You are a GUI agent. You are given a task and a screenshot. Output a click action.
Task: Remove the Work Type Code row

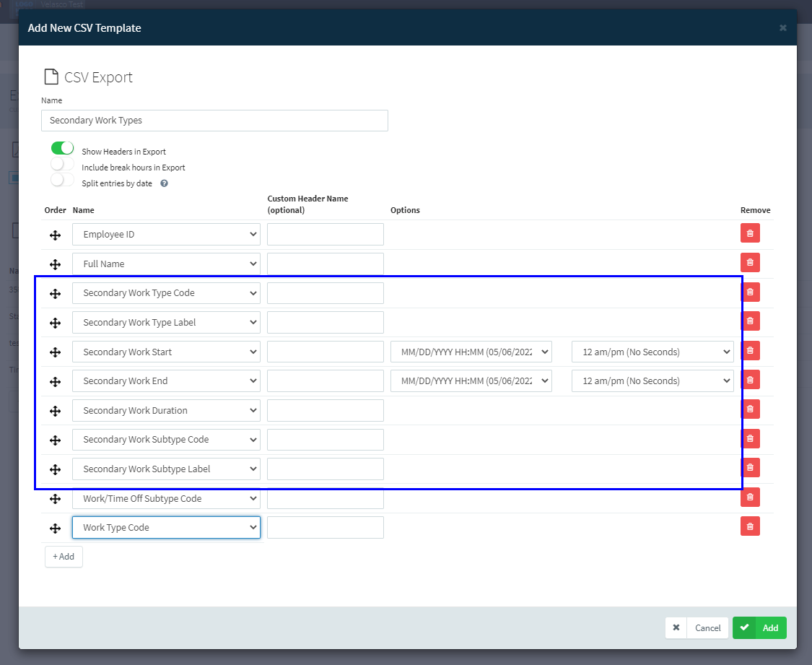click(x=750, y=526)
